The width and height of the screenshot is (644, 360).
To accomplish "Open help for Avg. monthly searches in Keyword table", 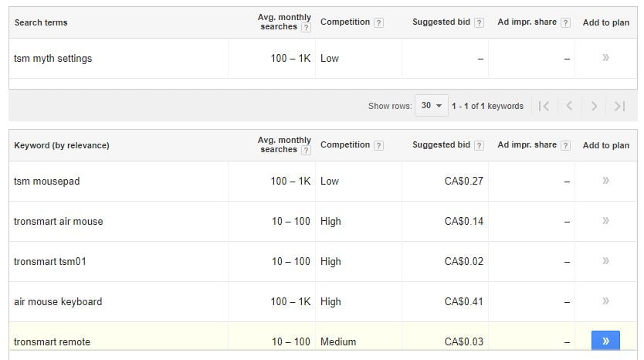I will pos(306,151).
